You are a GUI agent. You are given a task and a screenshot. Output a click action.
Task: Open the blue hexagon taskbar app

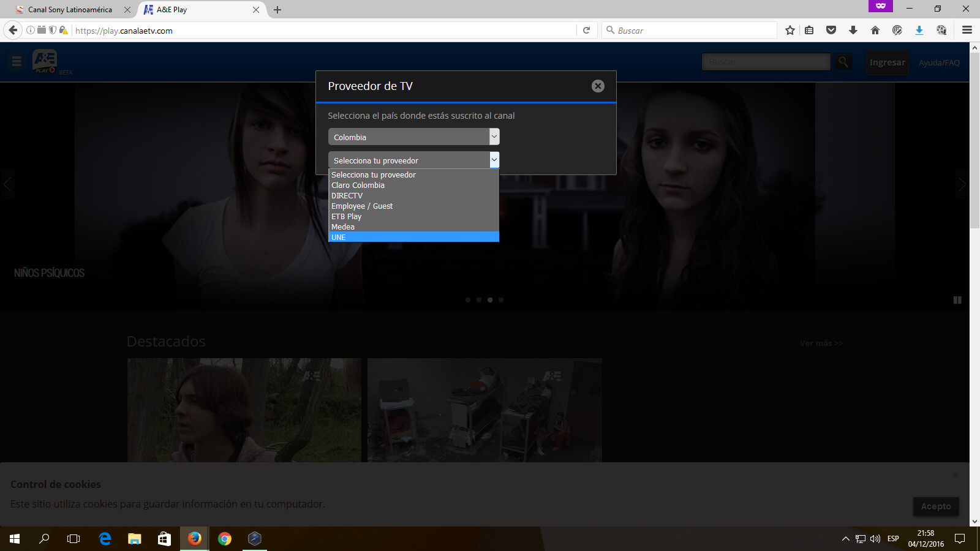point(255,539)
